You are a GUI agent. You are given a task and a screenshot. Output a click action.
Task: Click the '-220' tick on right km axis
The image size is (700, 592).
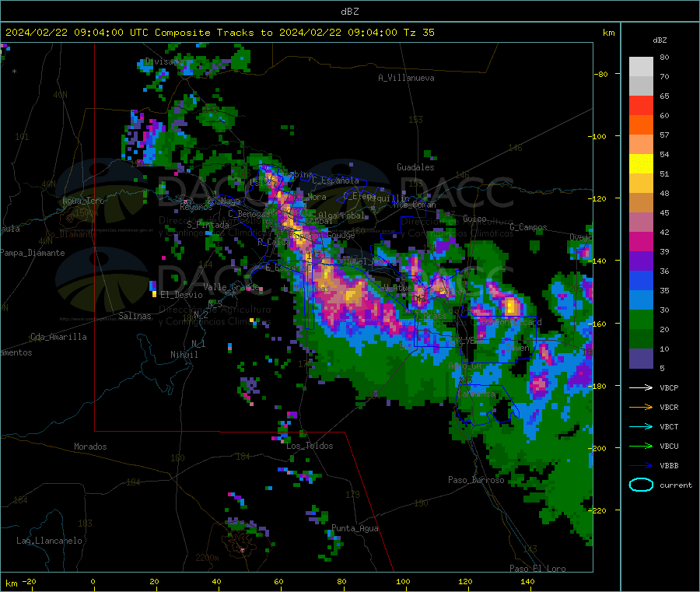[x=599, y=510]
